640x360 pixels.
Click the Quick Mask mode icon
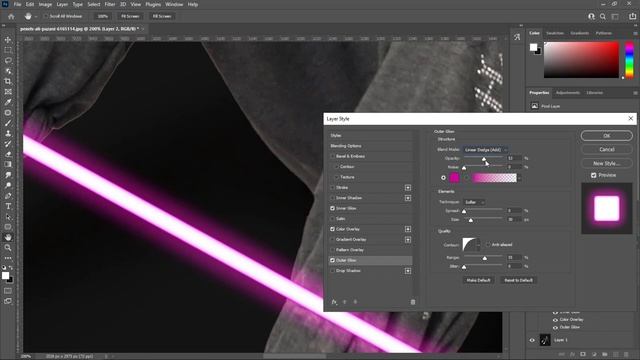tap(8, 291)
